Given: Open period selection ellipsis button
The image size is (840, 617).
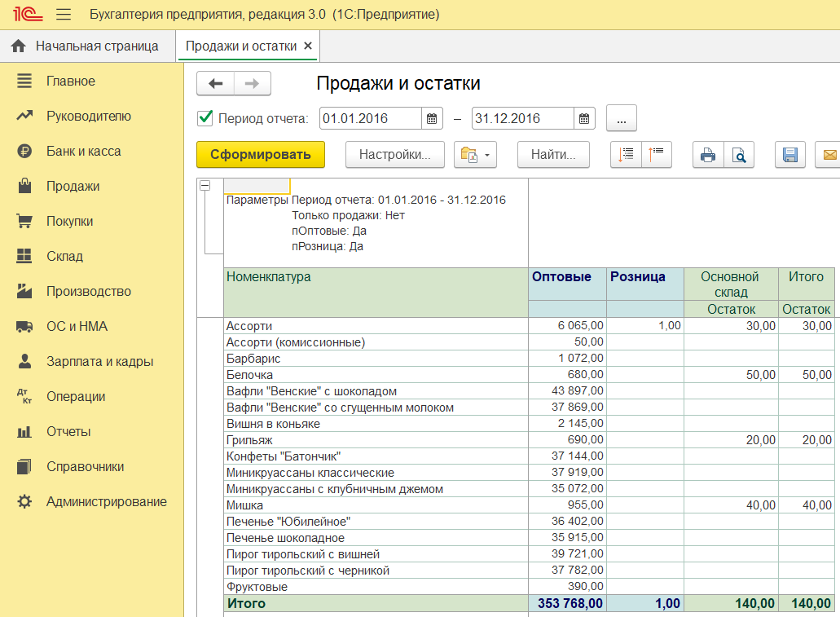Looking at the screenshot, I should tap(622, 118).
